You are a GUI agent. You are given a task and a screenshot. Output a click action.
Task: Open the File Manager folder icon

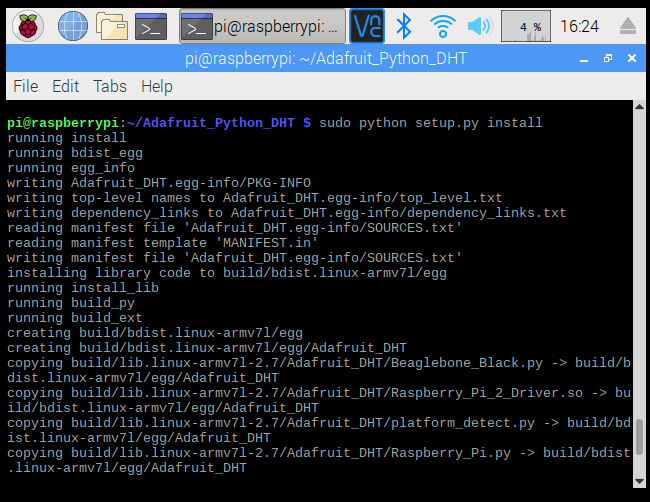[x=112, y=27]
